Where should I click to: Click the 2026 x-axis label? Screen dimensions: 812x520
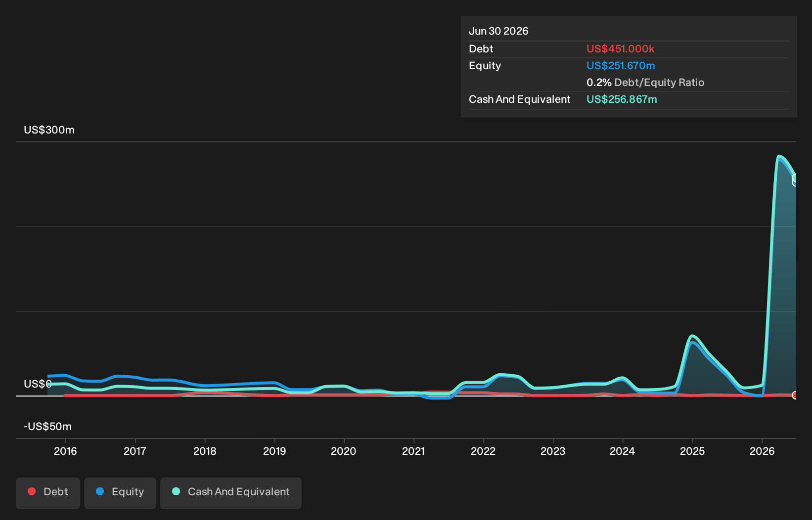point(762,451)
